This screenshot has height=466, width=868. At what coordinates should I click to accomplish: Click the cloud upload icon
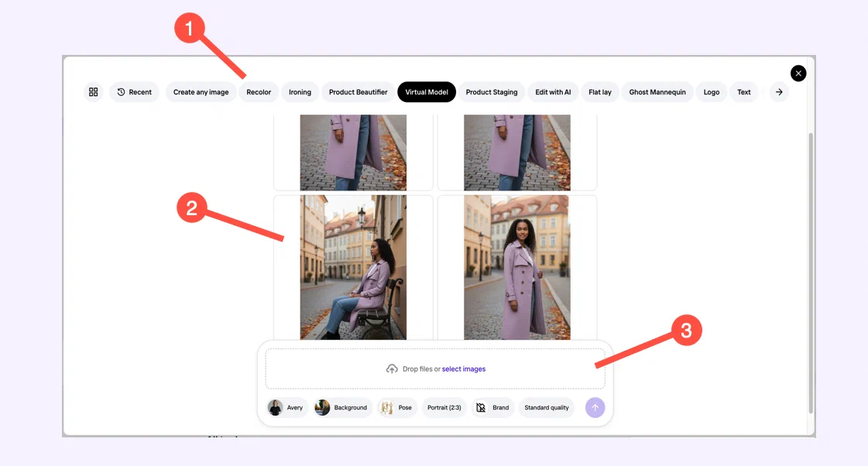[392, 369]
